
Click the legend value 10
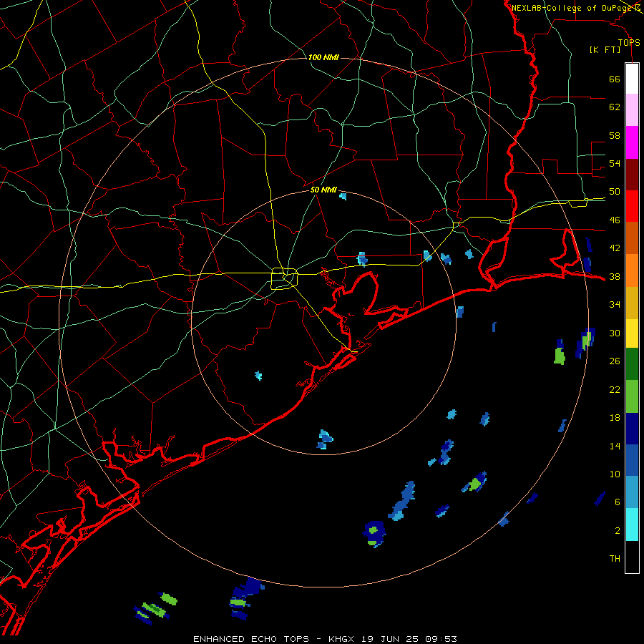pyautogui.click(x=615, y=474)
